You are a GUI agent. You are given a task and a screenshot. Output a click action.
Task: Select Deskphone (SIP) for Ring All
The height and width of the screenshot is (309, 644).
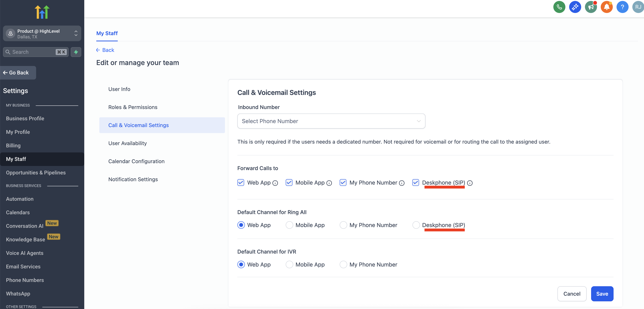(x=416, y=225)
